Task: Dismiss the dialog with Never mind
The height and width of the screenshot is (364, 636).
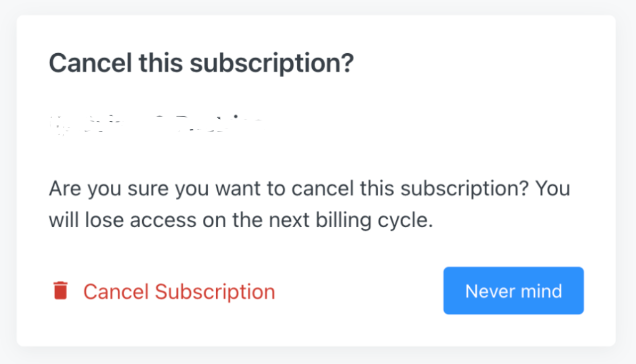Action: [513, 291]
